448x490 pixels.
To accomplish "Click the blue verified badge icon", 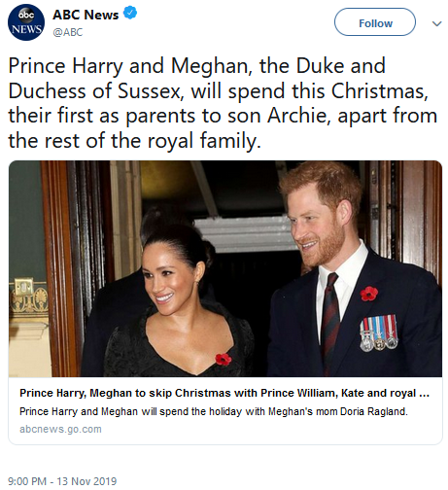I will pos(130,14).
